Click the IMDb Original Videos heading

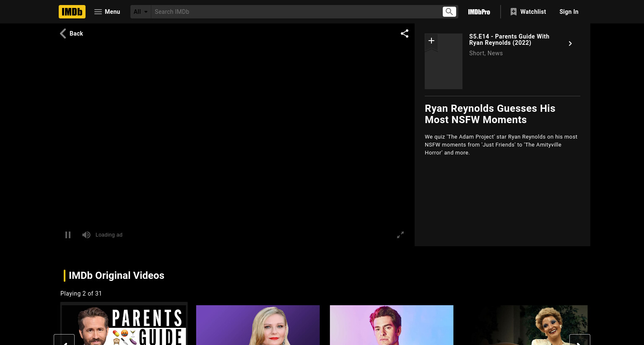point(117,275)
